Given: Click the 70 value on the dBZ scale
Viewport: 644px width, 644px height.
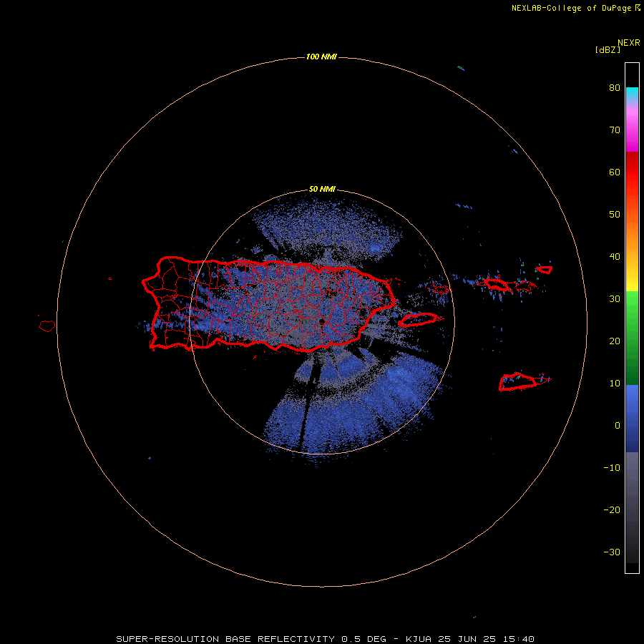Looking at the screenshot, I should [615, 130].
